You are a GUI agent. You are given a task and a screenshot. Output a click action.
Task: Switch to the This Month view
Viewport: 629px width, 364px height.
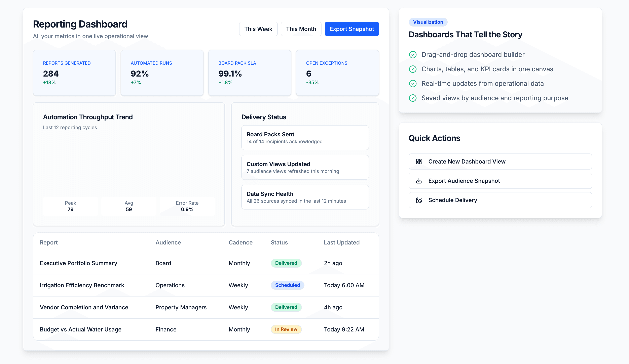(x=301, y=29)
